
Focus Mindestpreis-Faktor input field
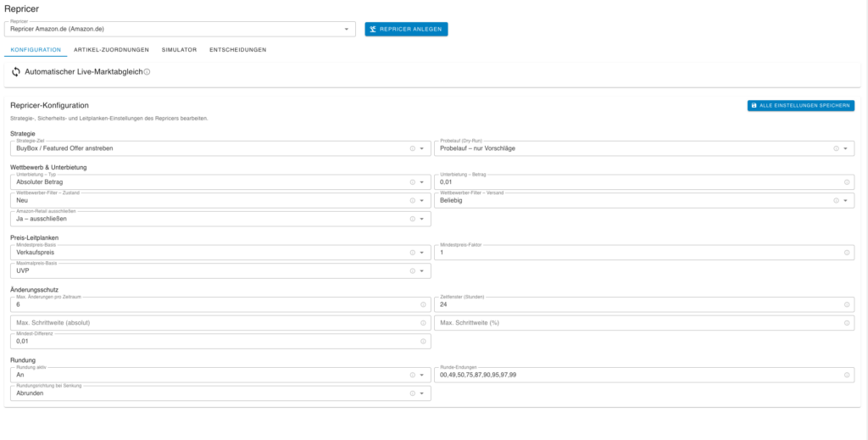point(644,253)
